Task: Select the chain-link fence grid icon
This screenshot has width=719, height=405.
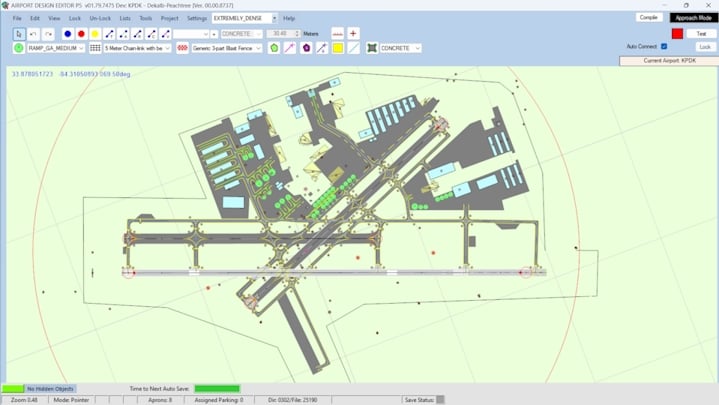Action: [95, 48]
